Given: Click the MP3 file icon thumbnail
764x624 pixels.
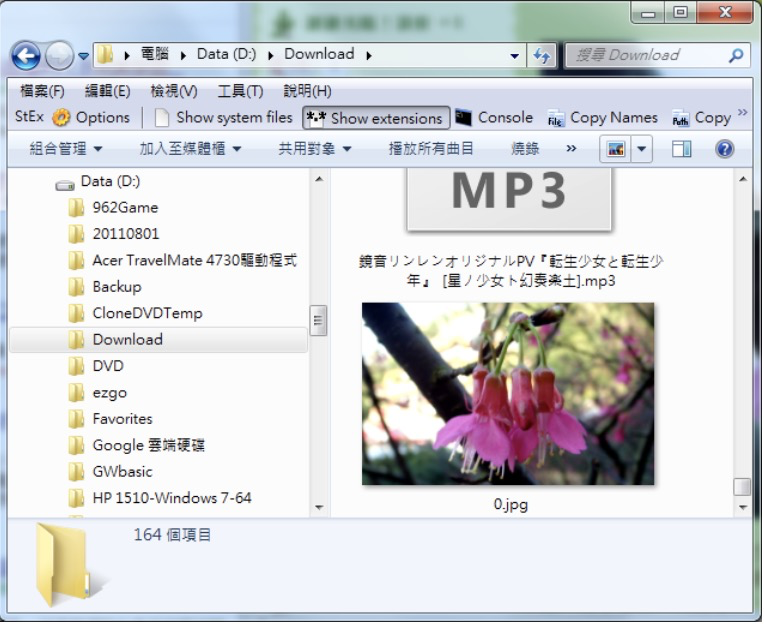Looking at the screenshot, I should click(509, 200).
